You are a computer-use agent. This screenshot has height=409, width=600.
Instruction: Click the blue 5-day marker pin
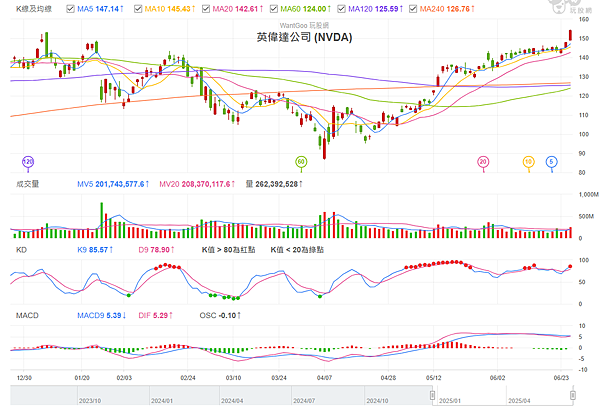click(x=551, y=162)
